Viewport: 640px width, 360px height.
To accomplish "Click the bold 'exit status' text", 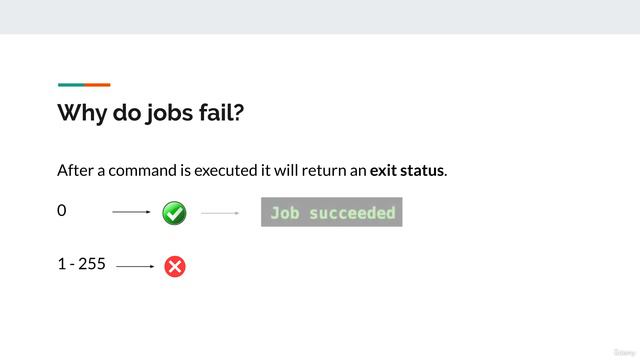I will (x=407, y=170).
